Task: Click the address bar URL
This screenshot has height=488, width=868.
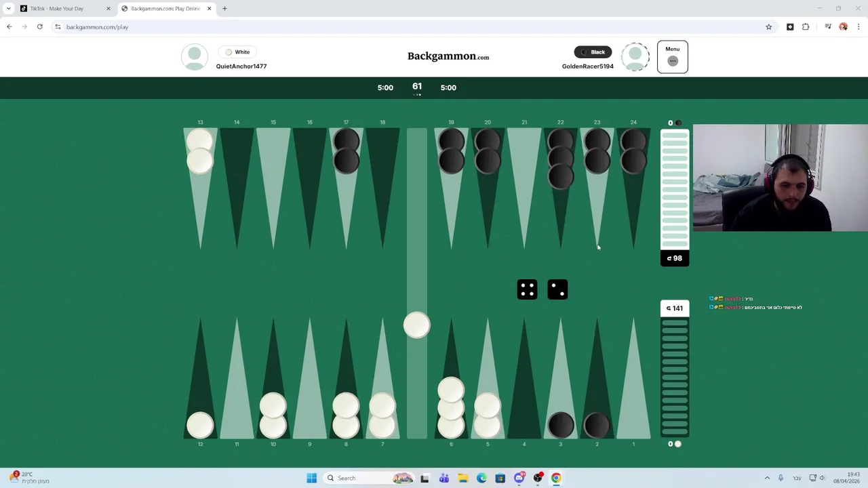Action: pos(97,27)
